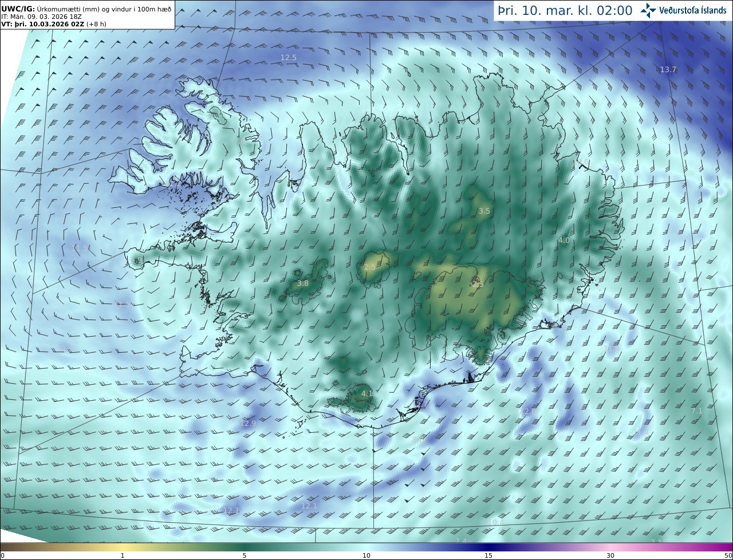Click the 4.1 value near the south coast
This screenshot has height=560, width=733.
pyautogui.click(x=367, y=394)
